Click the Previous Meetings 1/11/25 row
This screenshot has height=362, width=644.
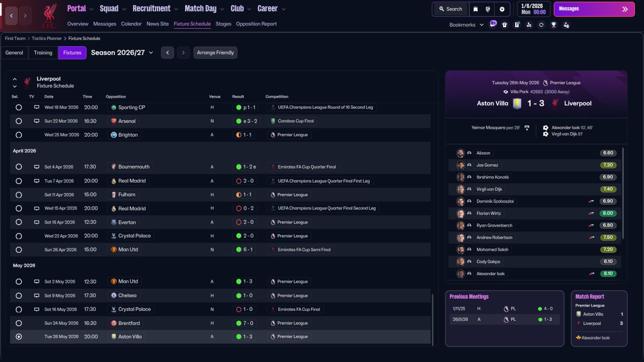(x=505, y=309)
